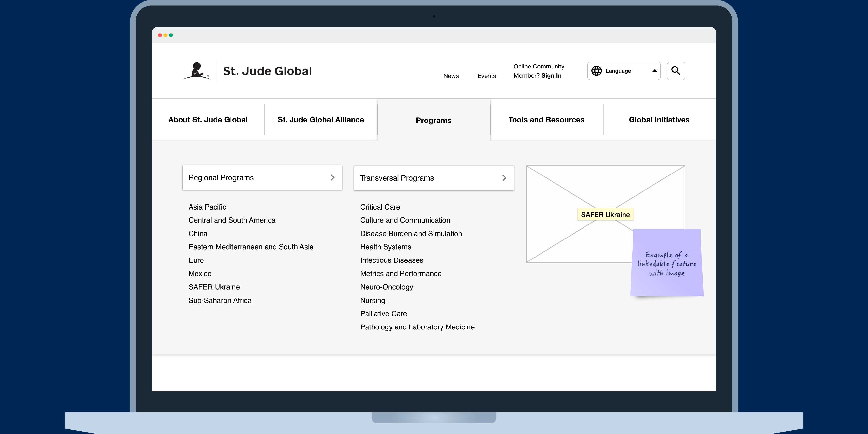Select the Programs menu tab

(x=434, y=120)
